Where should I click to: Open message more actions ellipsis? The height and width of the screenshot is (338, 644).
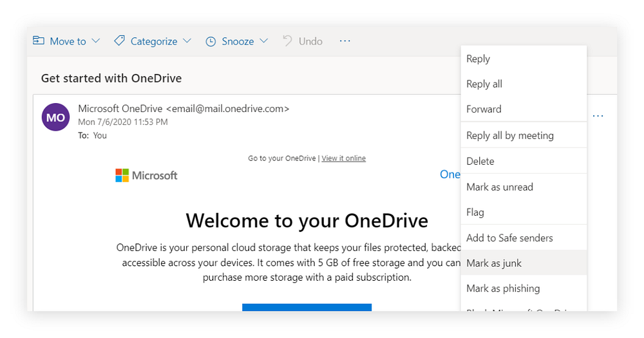click(598, 116)
